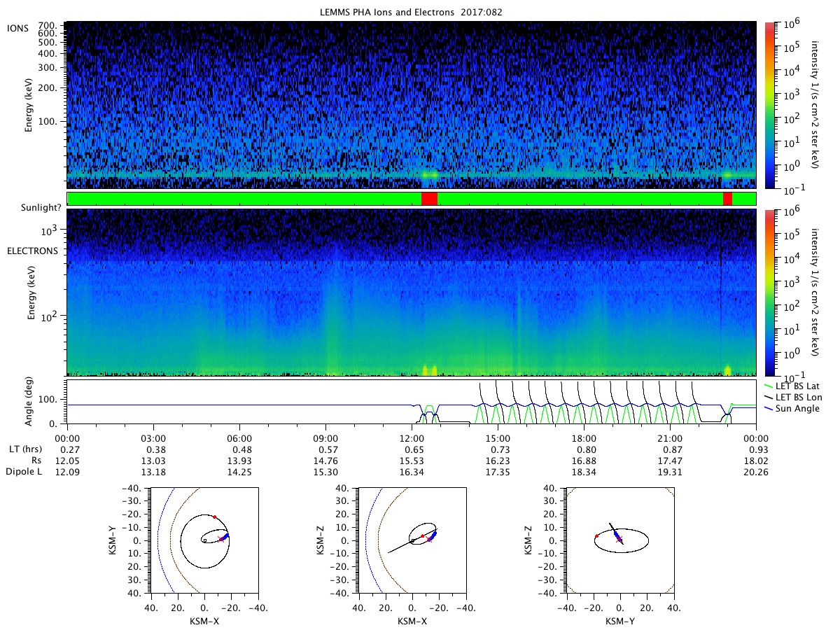Click the 06:00 time axis label
840x630 pixels.
[239, 437]
